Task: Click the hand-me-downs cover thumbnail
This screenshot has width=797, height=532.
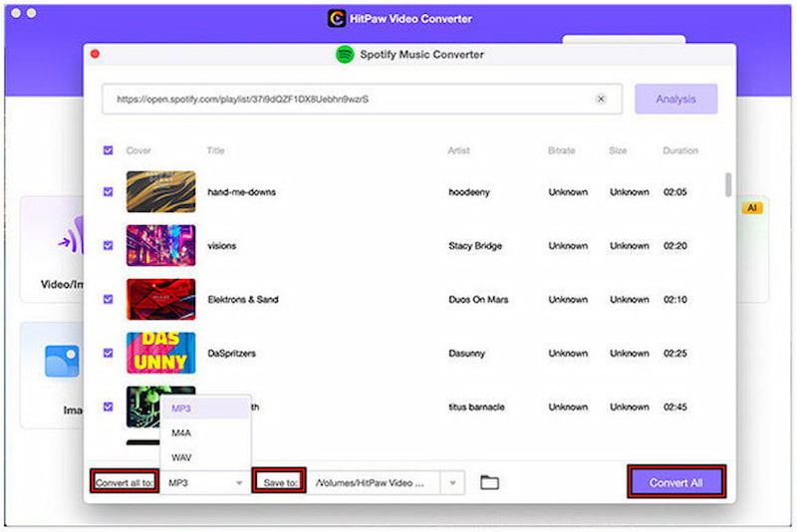Action: [x=160, y=191]
